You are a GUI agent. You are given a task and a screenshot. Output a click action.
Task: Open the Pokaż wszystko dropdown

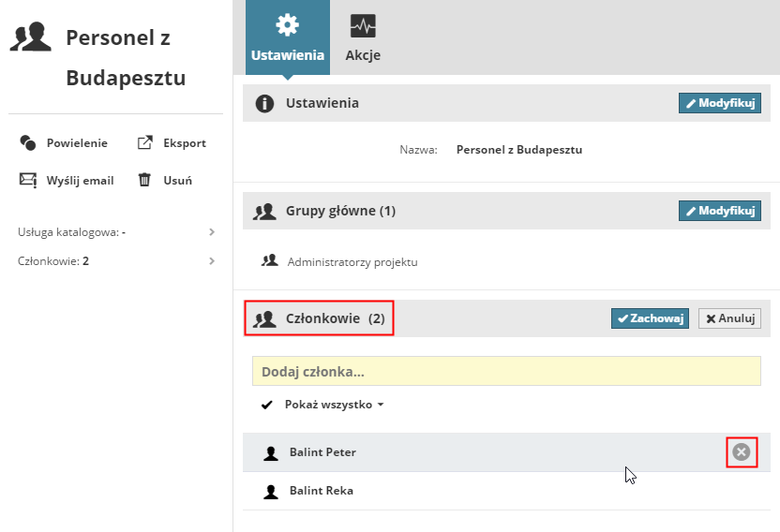coord(334,406)
